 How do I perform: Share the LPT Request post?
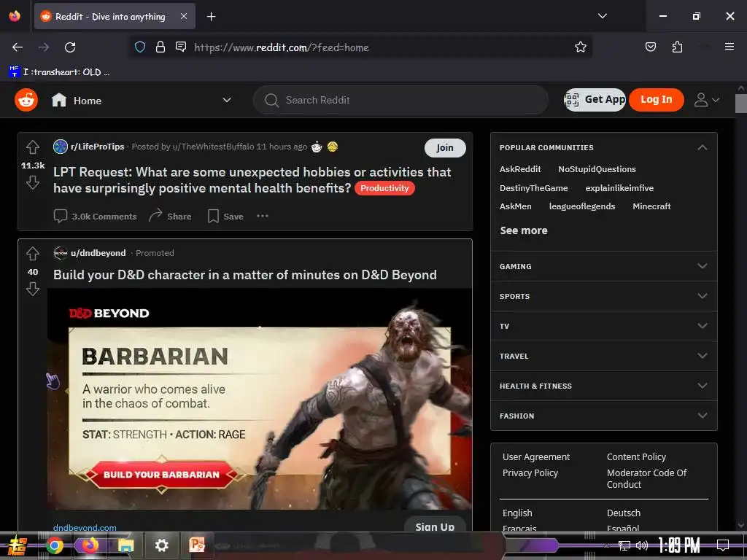tap(170, 216)
